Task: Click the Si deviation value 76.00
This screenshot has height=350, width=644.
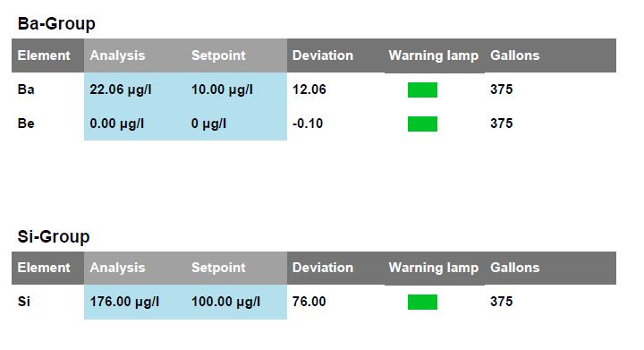Action: pos(309,302)
